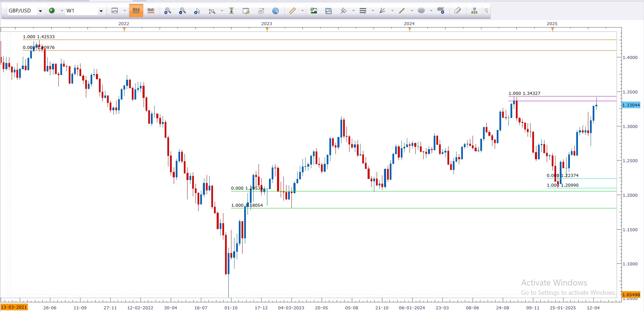644x312 pixels.
Task: Expand the chart type dropdown arrow
Action: (x=124, y=11)
